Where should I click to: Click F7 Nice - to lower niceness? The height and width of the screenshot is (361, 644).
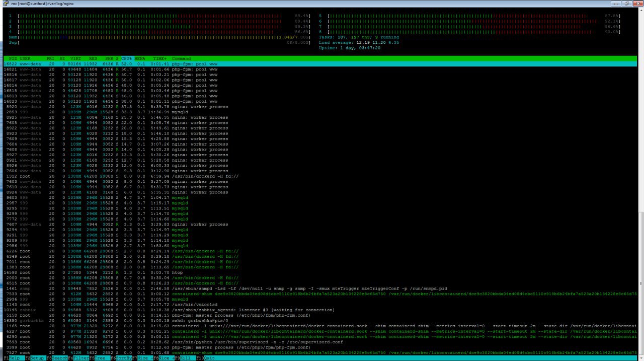click(142, 358)
